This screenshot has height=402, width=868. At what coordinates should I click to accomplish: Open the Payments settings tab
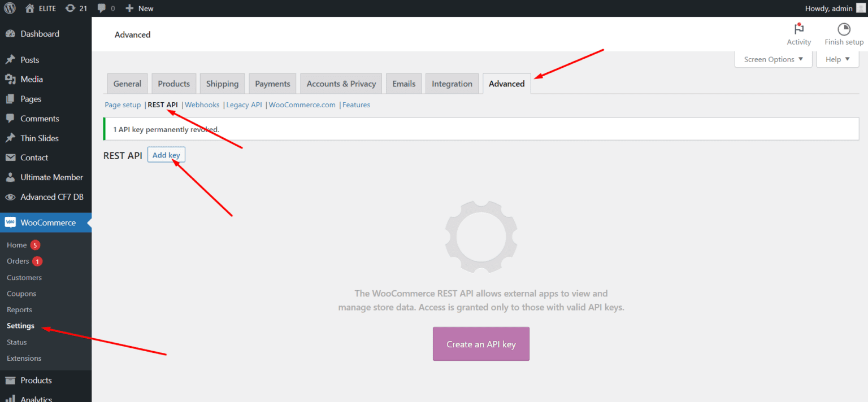tap(272, 84)
